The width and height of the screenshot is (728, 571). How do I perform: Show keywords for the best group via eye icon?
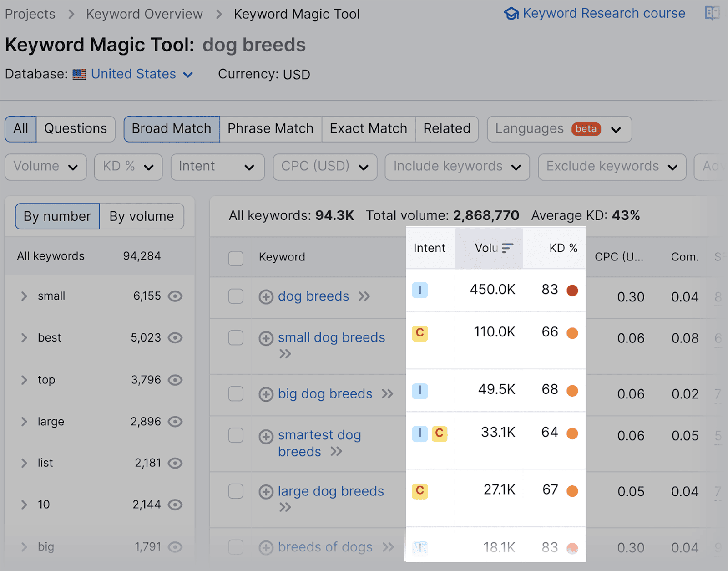(177, 338)
